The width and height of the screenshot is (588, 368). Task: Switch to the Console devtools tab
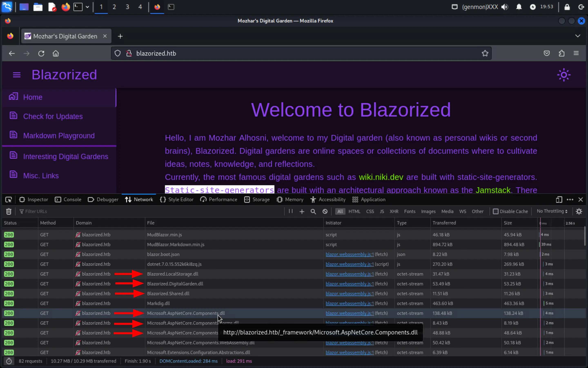[68, 200]
